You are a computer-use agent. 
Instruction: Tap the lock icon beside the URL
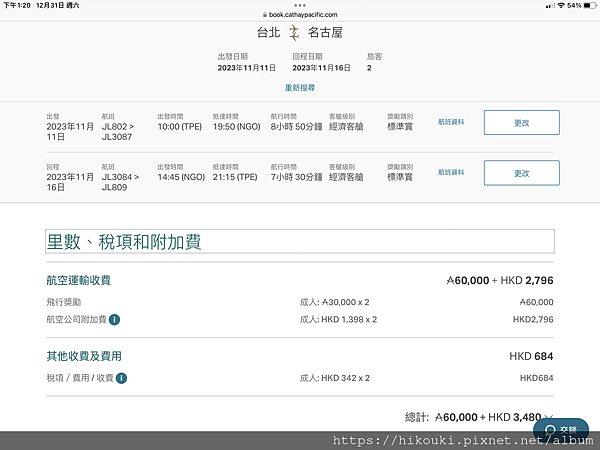pyautogui.click(x=265, y=15)
